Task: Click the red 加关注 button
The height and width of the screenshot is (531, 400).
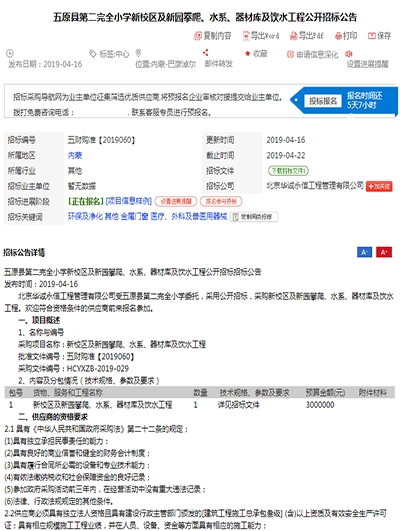Action: (379, 186)
